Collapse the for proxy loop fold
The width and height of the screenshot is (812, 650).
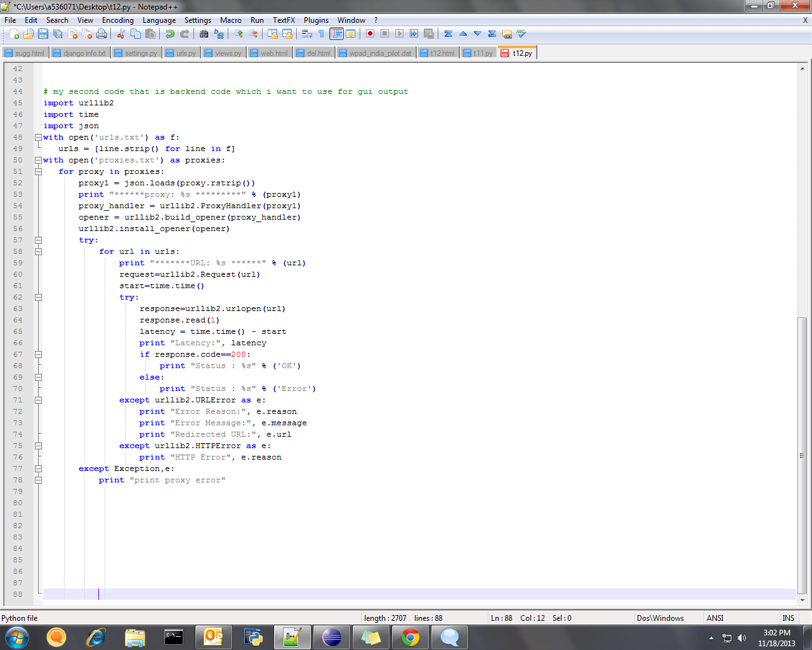[39, 171]
